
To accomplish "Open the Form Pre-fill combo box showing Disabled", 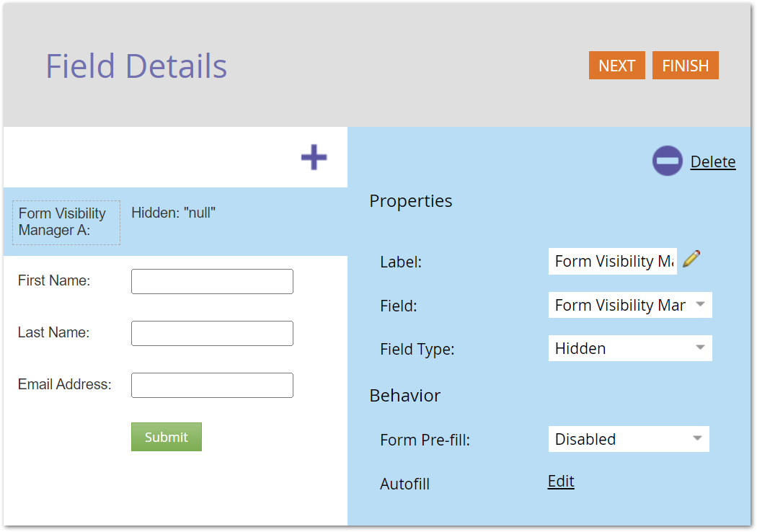I will (629, 439).
